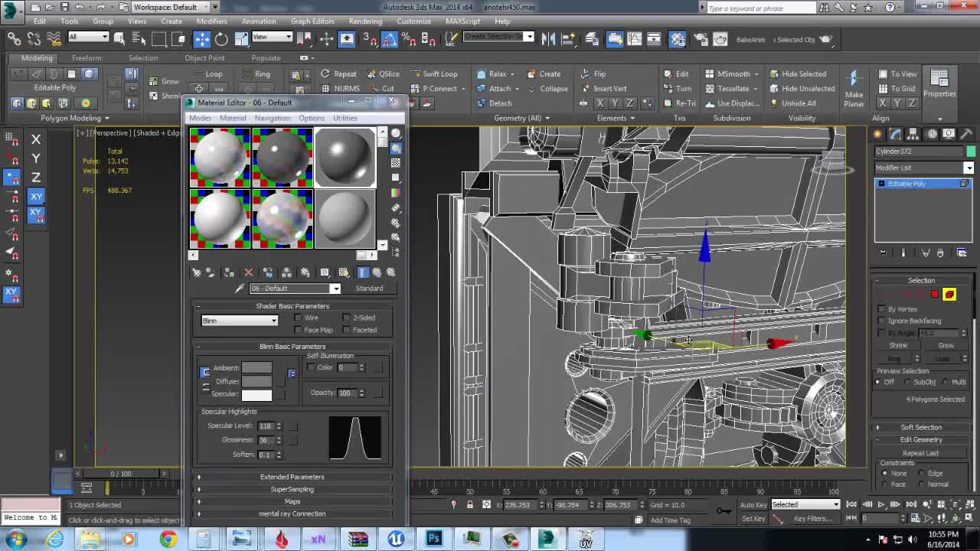Select SubObj preview selection radio
The height and width of the screenshot is (551, 980).
click(x=909, y=382)
